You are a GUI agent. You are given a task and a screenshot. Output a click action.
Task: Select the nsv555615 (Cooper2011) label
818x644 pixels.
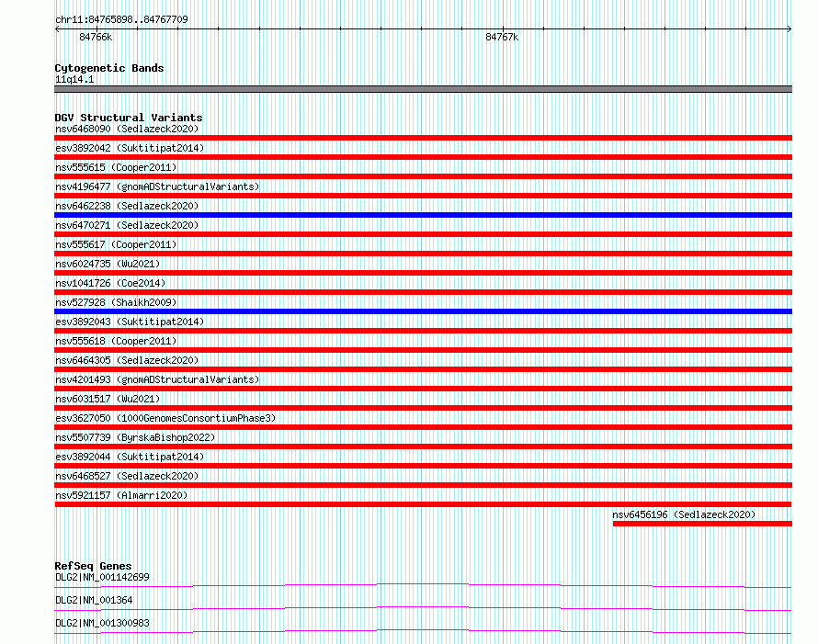click(x=116, y=167)
